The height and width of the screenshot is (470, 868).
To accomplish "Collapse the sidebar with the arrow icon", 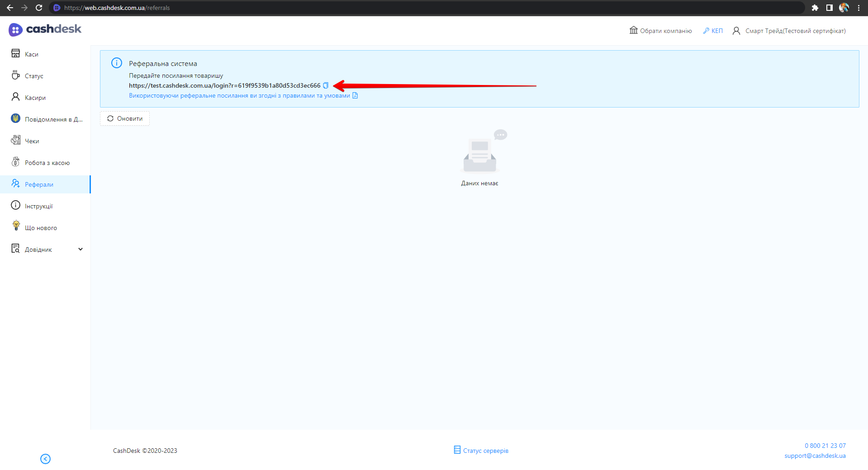I will [x=45, y=459].
